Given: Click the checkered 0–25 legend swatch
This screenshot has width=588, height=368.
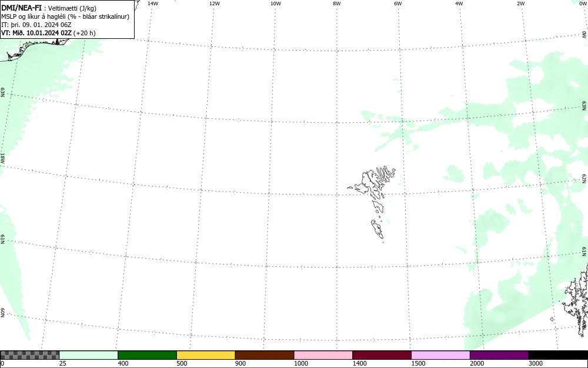Looking at the screenshot, I should (30, 355).
